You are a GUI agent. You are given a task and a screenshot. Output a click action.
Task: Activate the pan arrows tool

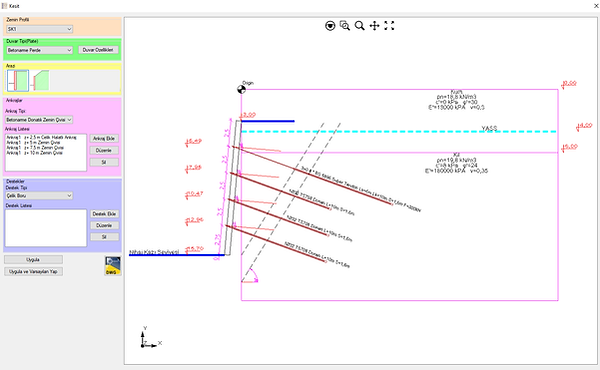pos(374,26)
